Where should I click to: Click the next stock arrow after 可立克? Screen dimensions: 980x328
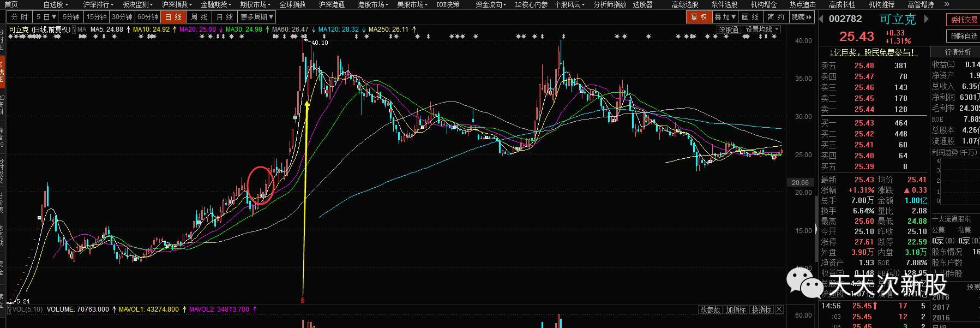[925, 19]
